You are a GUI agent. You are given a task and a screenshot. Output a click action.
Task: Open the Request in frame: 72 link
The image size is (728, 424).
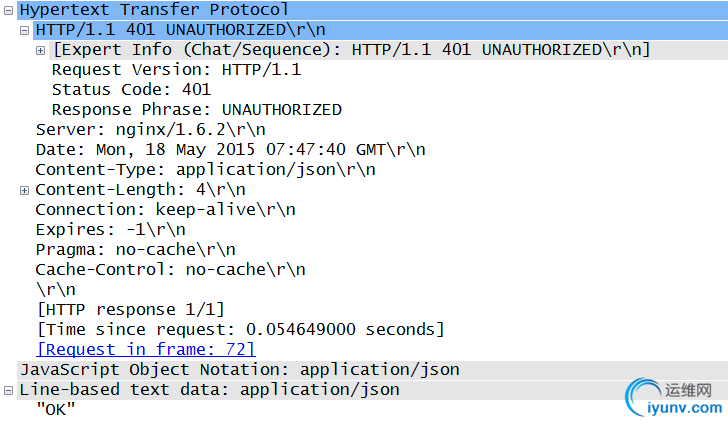(x=146, y=349)
